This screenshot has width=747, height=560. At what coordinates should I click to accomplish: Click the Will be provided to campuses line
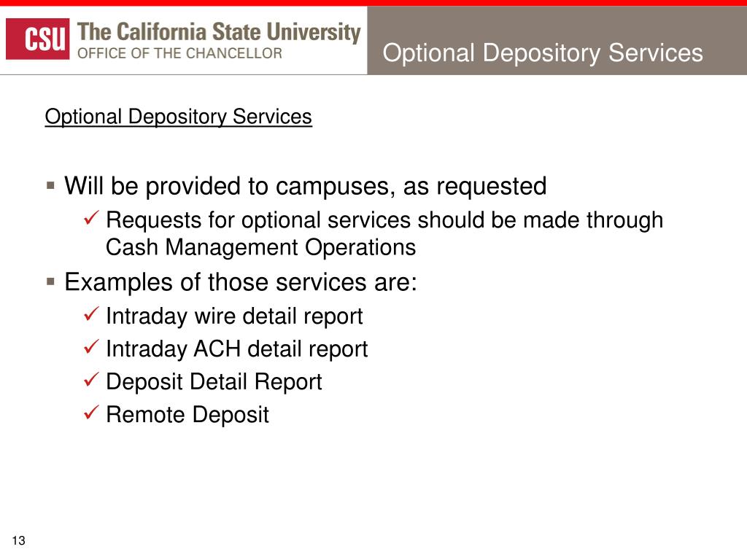306,186
